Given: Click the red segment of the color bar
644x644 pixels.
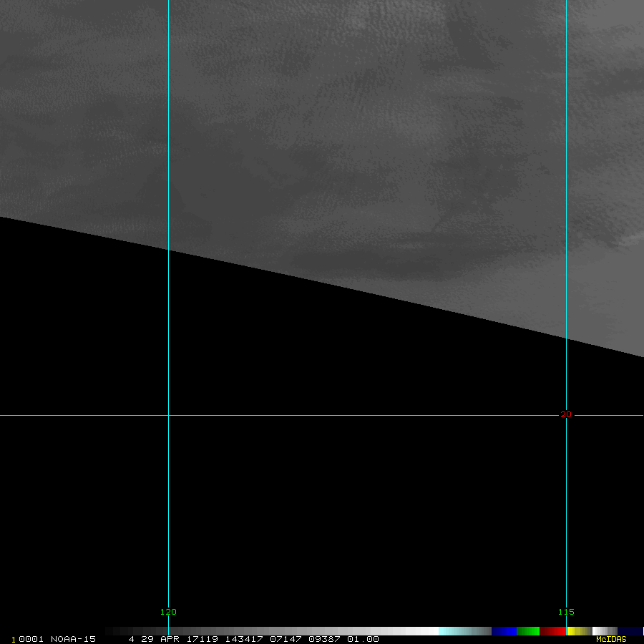Looking at the screenshot, I should 553,631.
